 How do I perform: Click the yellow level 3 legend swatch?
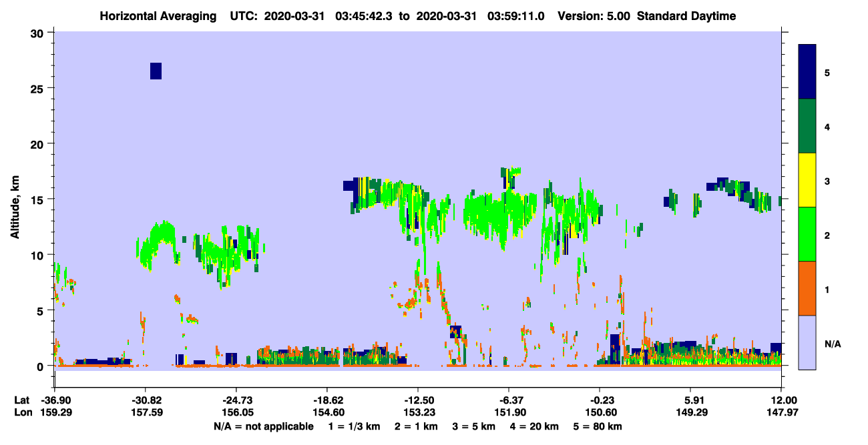tap(808, 180)
